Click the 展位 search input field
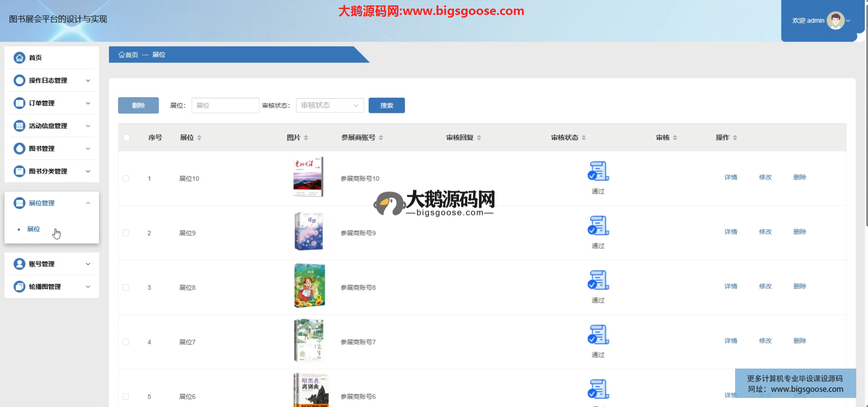868x407 pixels. coord(225,105)
